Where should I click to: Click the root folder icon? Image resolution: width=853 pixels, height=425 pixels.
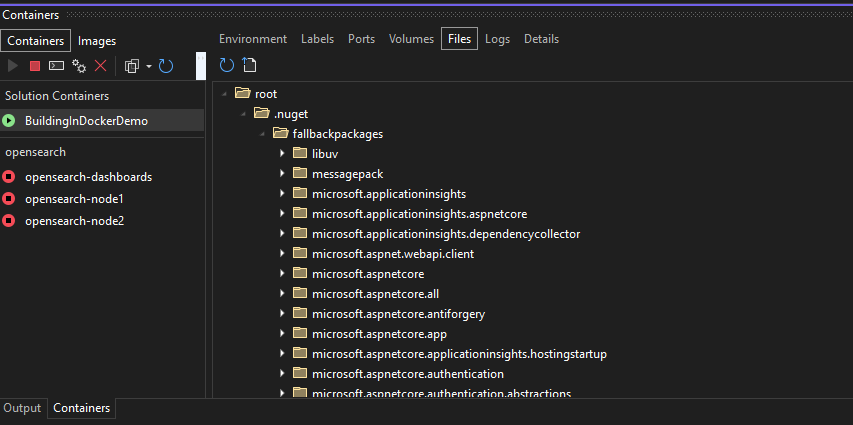[x=242, y=93]
